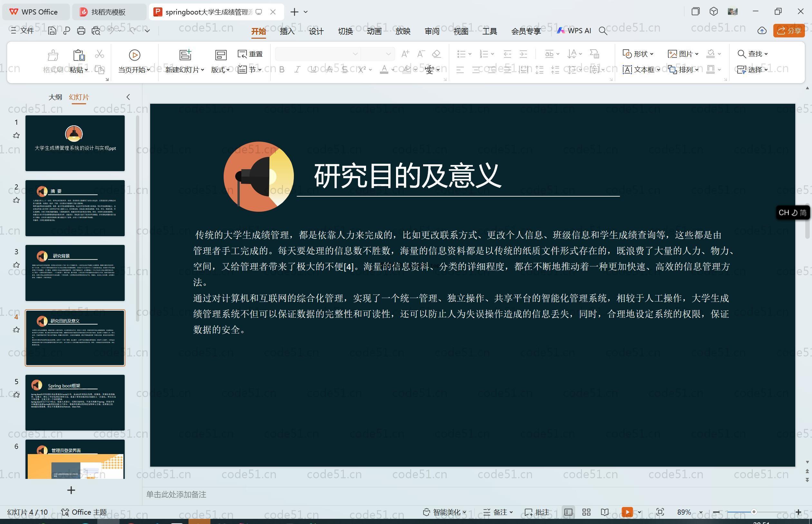Click the New Slide icon
The image size is (812, 524).
(185, 55)
